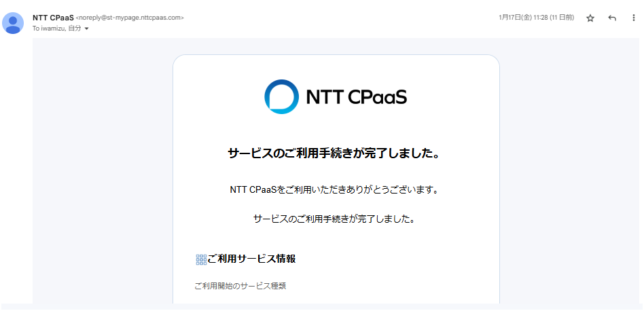This screenshot has width=644, height=311.
Task: Click bold heading サービスのご利用手続きが完了しました。
Action: click(x=334, y=154)
